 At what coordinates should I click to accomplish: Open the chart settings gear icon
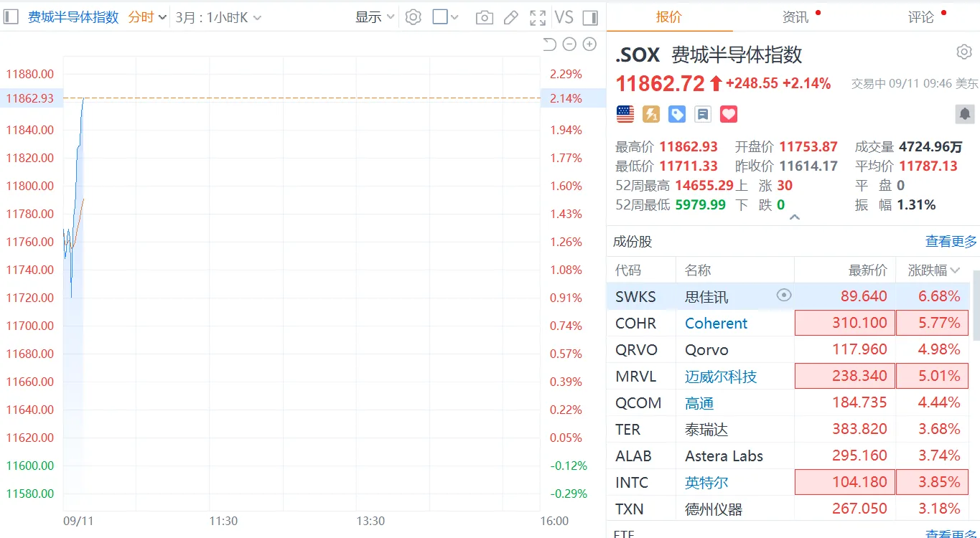(413, 17)
